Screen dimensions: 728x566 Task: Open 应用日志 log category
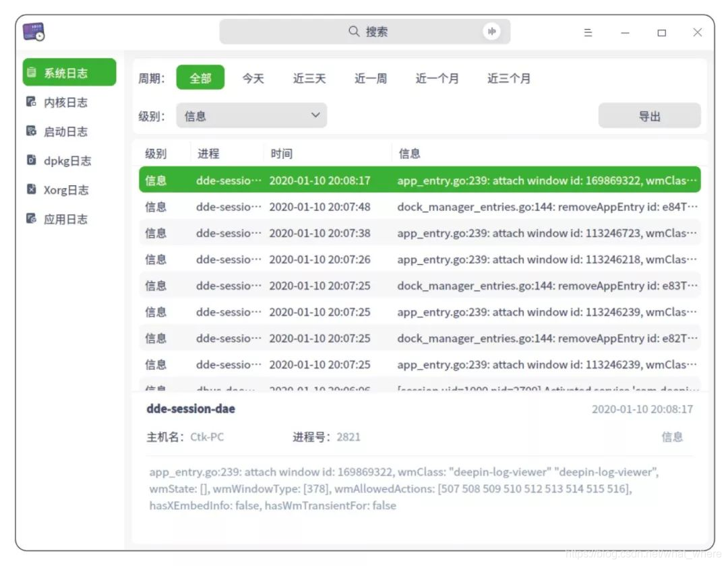pyautogui.click(x=69, y=219)
